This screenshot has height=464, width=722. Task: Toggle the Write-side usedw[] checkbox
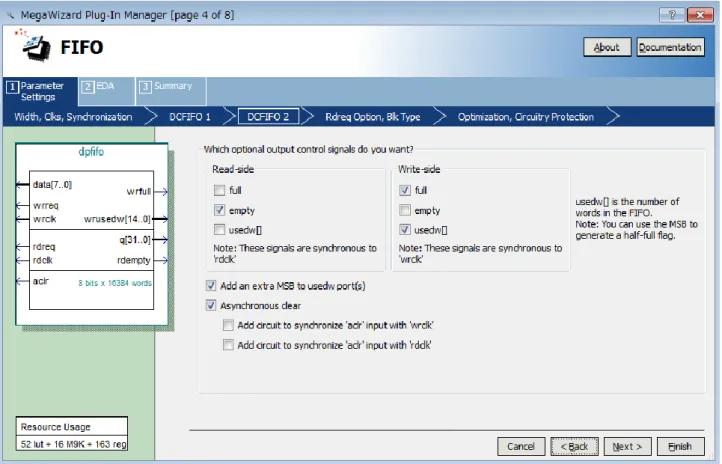coord(405,230)
